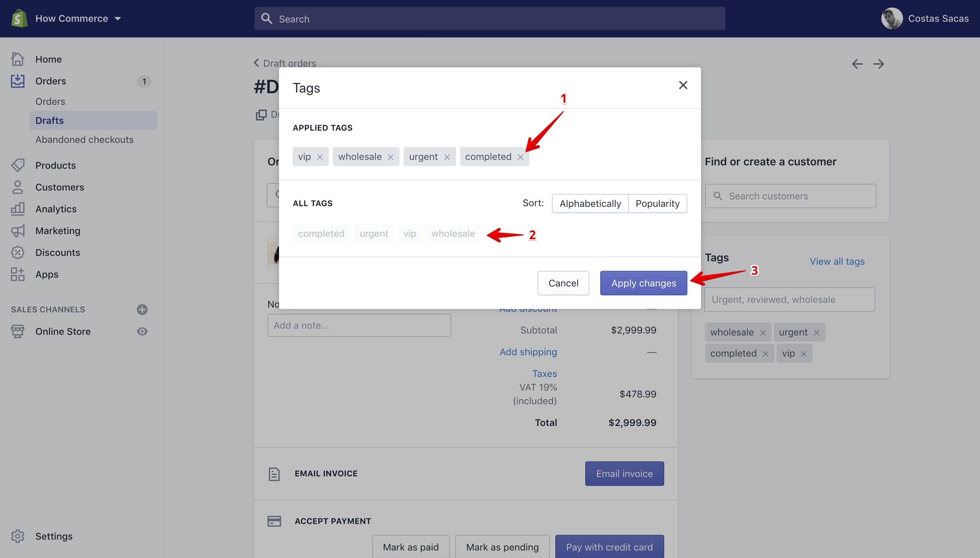Click the email invoice document icon

(274, 474)
